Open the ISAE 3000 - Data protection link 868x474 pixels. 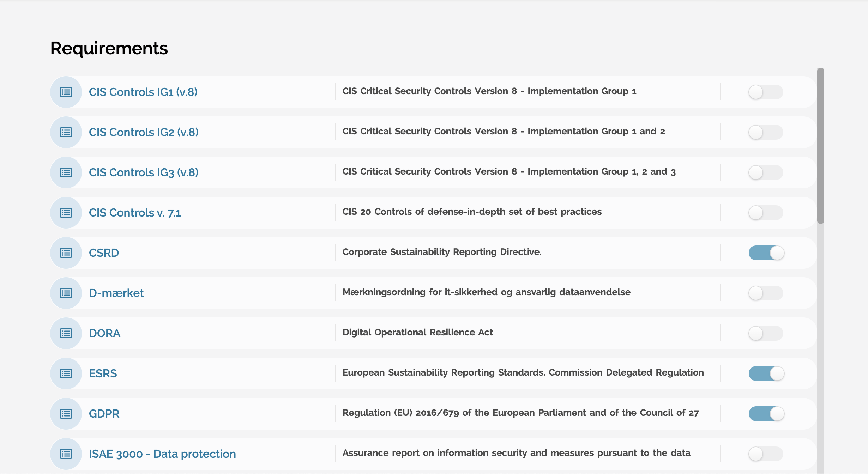point(162,454)
